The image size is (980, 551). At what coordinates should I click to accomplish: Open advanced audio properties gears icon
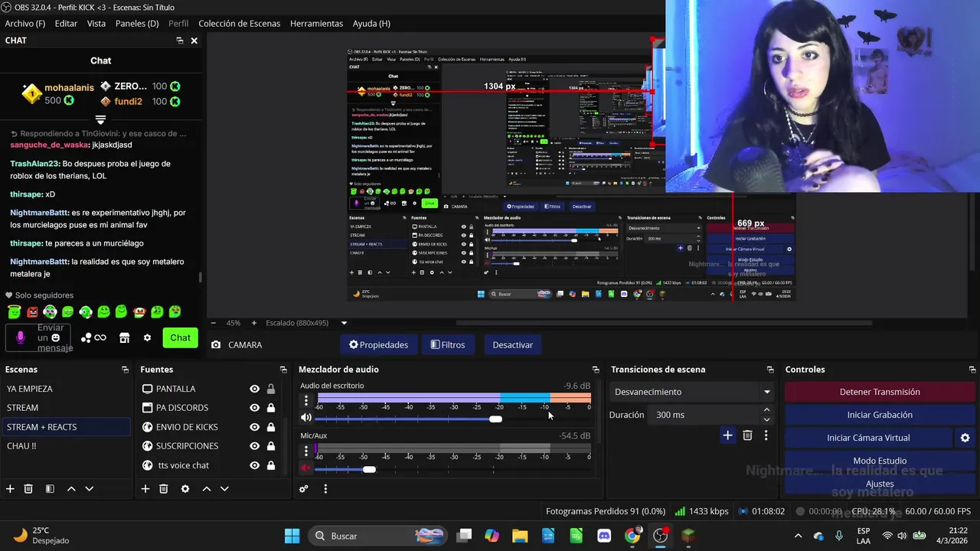coord(304,489)
